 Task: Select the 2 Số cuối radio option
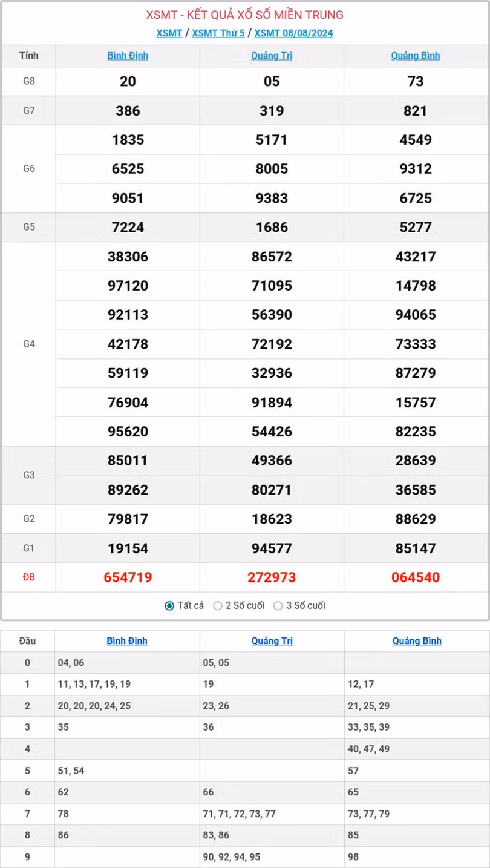pos(218,605)
